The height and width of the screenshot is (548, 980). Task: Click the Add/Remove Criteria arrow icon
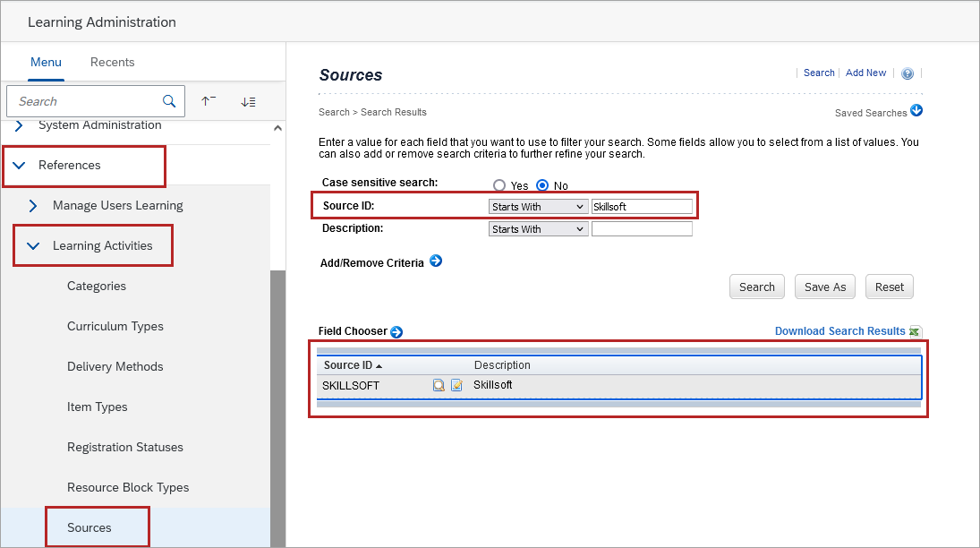click(x=436, y=261)
